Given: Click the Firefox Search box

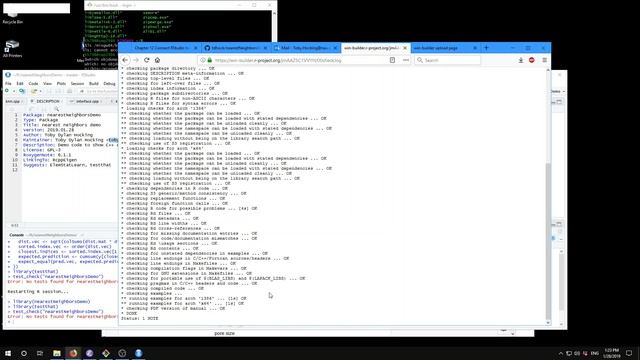Looking at the screenshot, I should (448, 60).
